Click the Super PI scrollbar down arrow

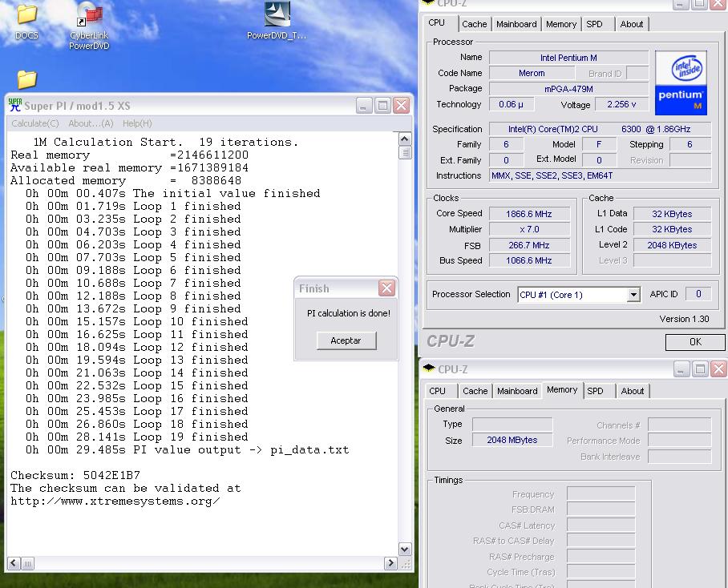(x=405, y=549)
